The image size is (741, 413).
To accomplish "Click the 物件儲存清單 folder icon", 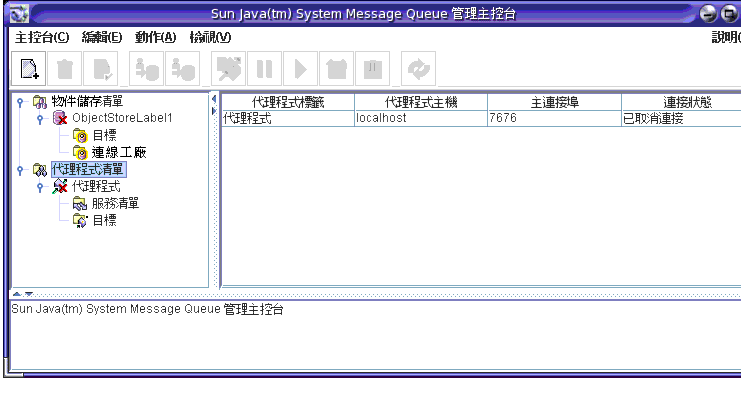I will click(40, 102).
